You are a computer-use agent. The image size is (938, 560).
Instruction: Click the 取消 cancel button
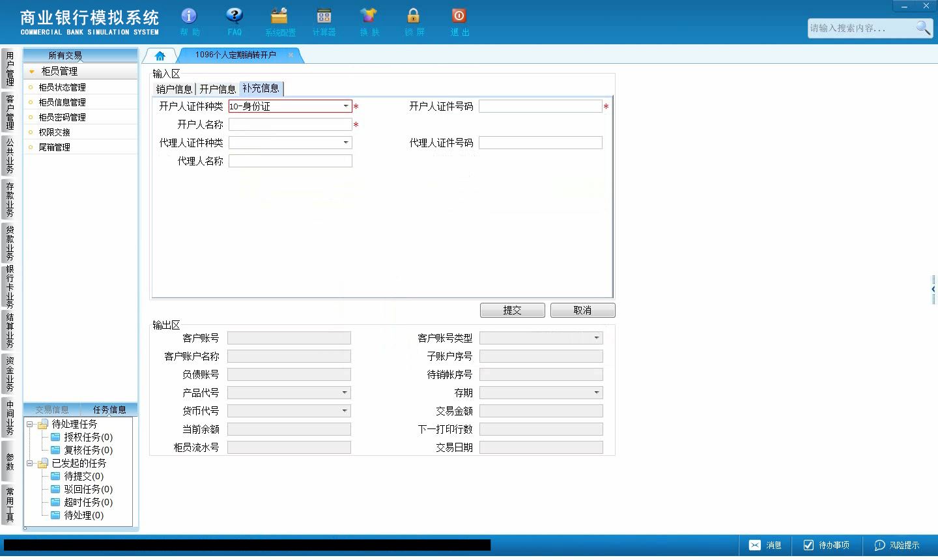click(x=582, y=311)
